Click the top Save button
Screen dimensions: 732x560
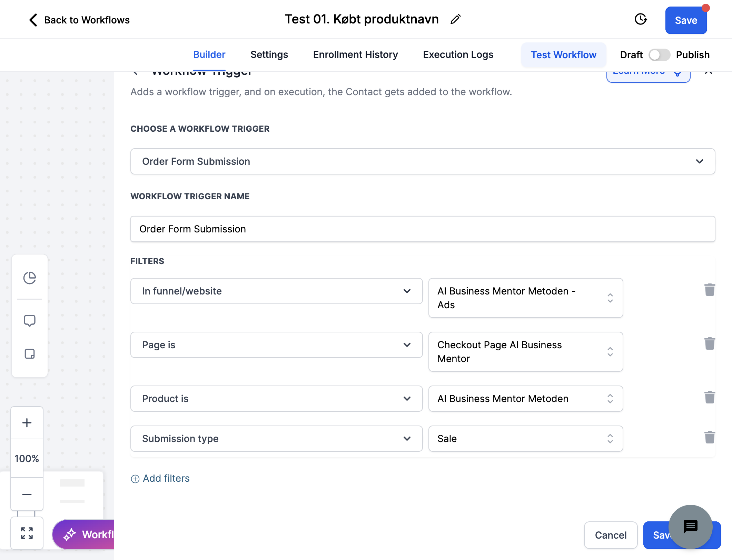pyautogui.click(x=686, y=20)
